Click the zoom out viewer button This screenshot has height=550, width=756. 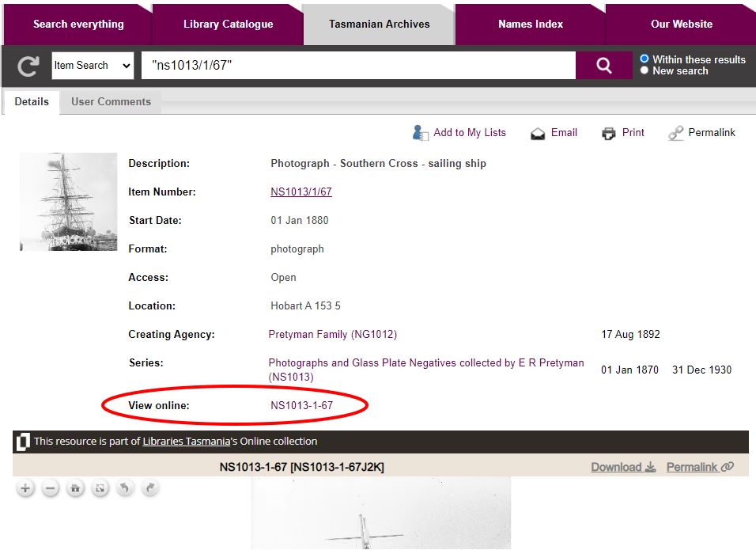coord(51,488)
